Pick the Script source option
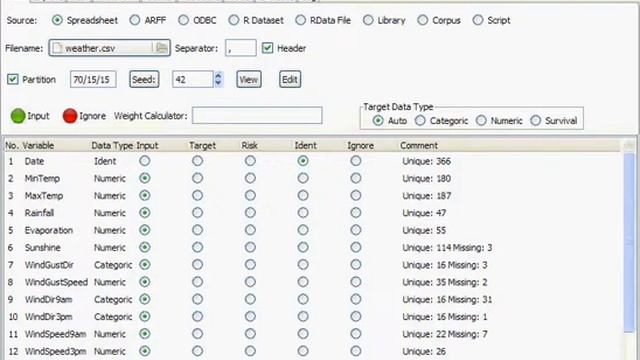640x360 pixels. 478,20
